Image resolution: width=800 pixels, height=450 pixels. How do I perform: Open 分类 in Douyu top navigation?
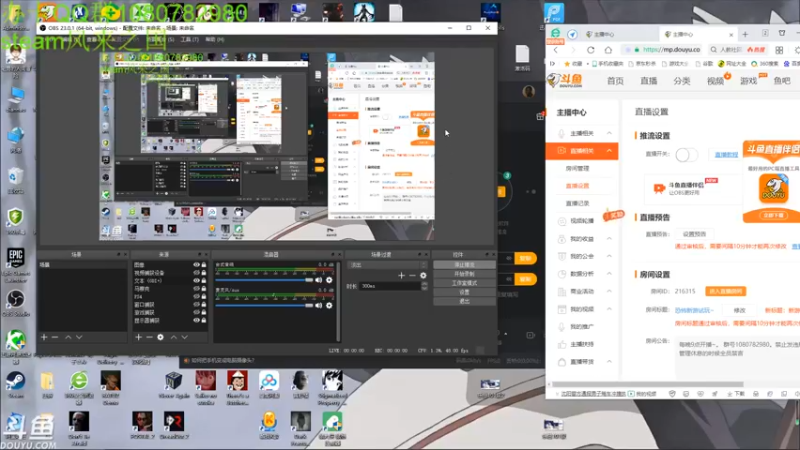(x=682, y=81)
